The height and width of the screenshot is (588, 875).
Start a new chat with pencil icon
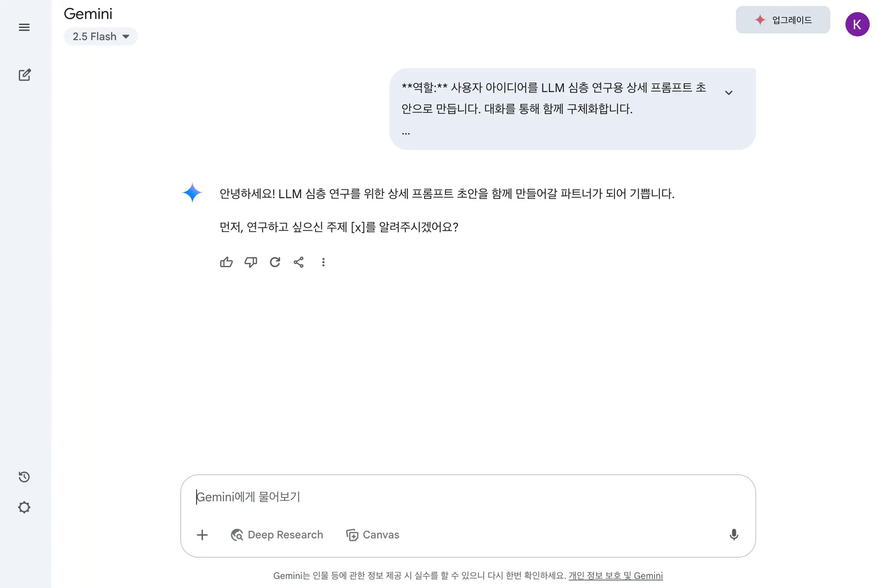click(x=24, y=75)
